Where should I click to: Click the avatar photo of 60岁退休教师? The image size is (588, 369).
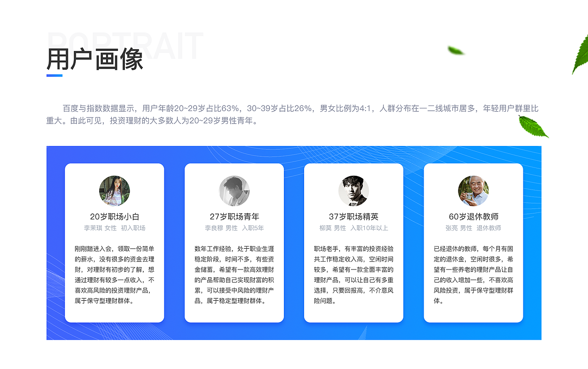tap(473, 190)
